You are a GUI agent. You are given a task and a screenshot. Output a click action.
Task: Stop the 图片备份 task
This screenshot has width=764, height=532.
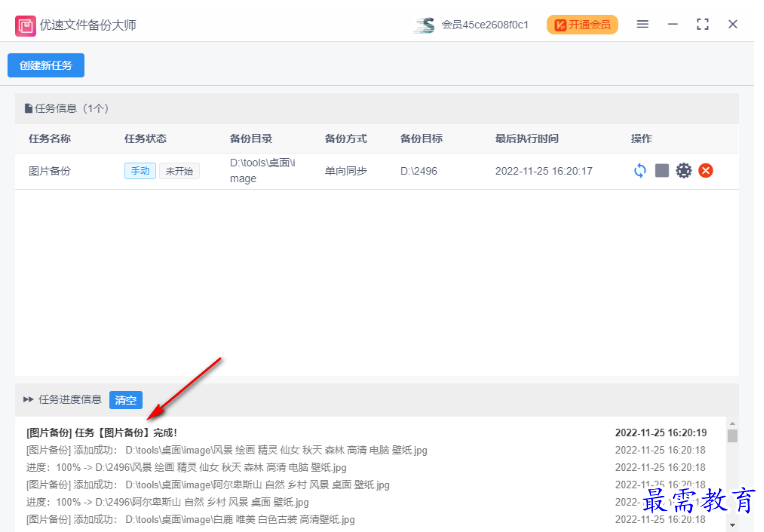(662, 171)
